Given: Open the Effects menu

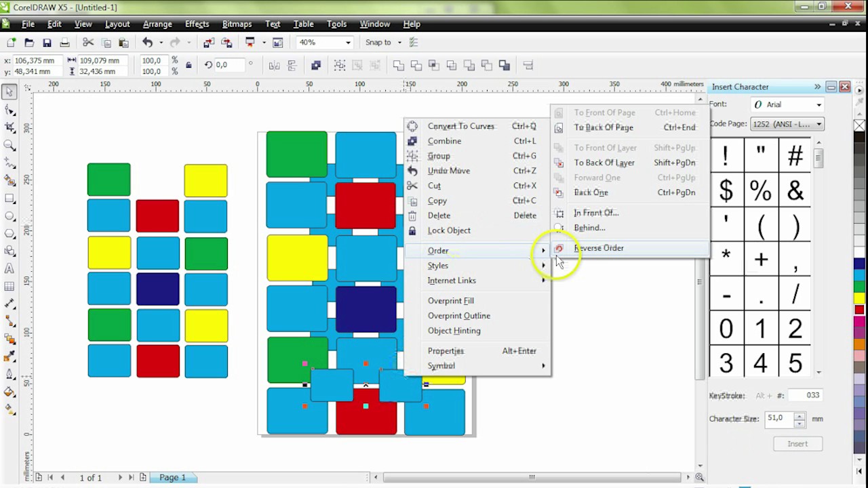Looking at the screenshot, I should [x=197, y=24].
